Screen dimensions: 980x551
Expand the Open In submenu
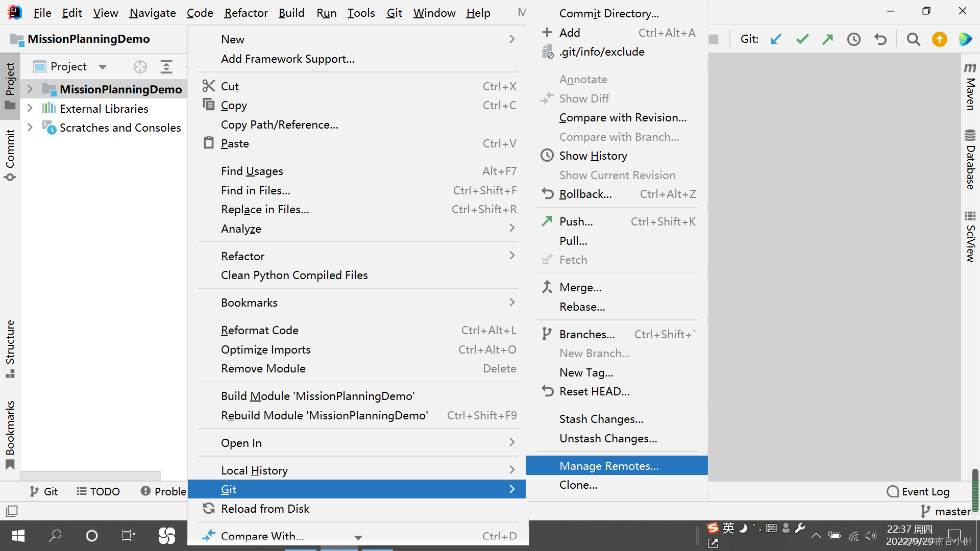pyautogui.click(x=357, y=443)
